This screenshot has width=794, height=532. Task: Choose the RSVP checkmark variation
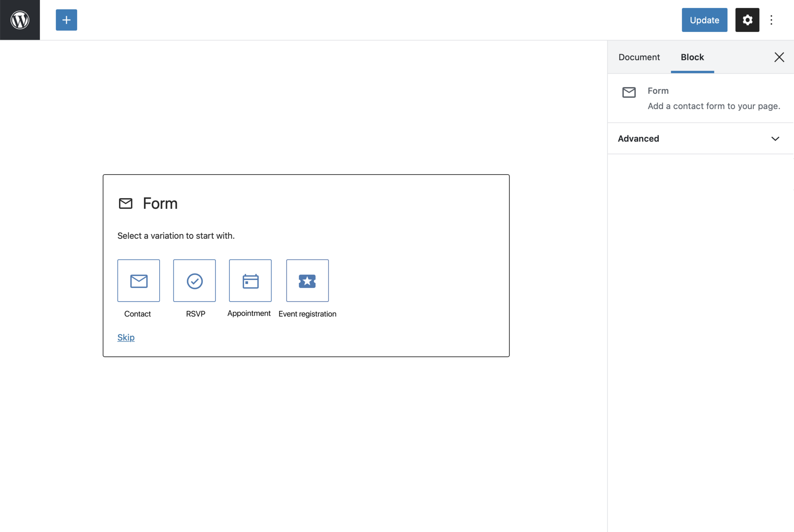click(194, 281)
